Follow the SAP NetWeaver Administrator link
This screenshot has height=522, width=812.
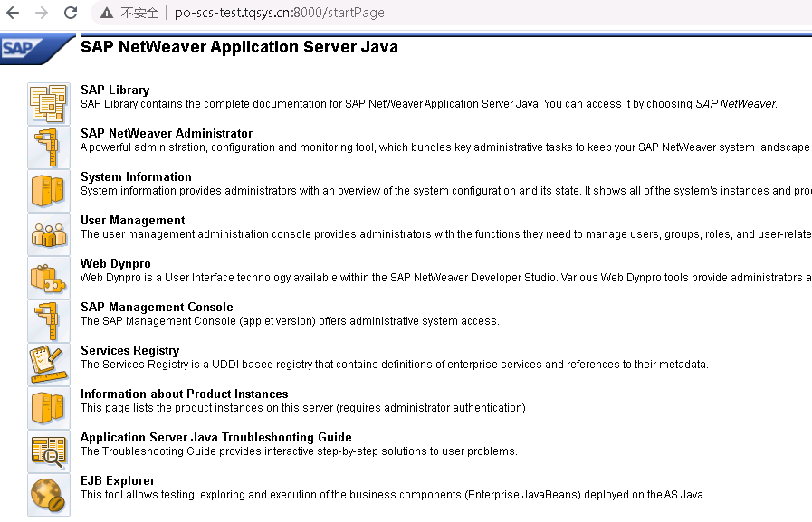pyautogui.click(x=167, y=134)
